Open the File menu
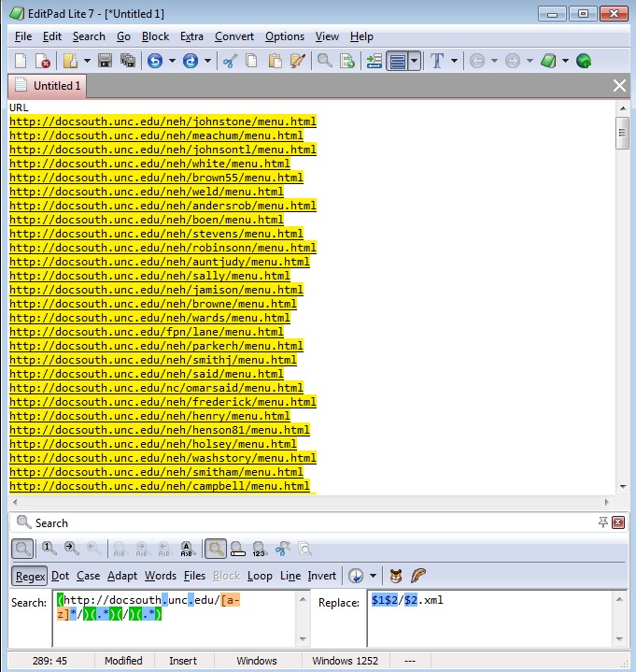This screenshot has width=636, height=672. tap(23, 36)
